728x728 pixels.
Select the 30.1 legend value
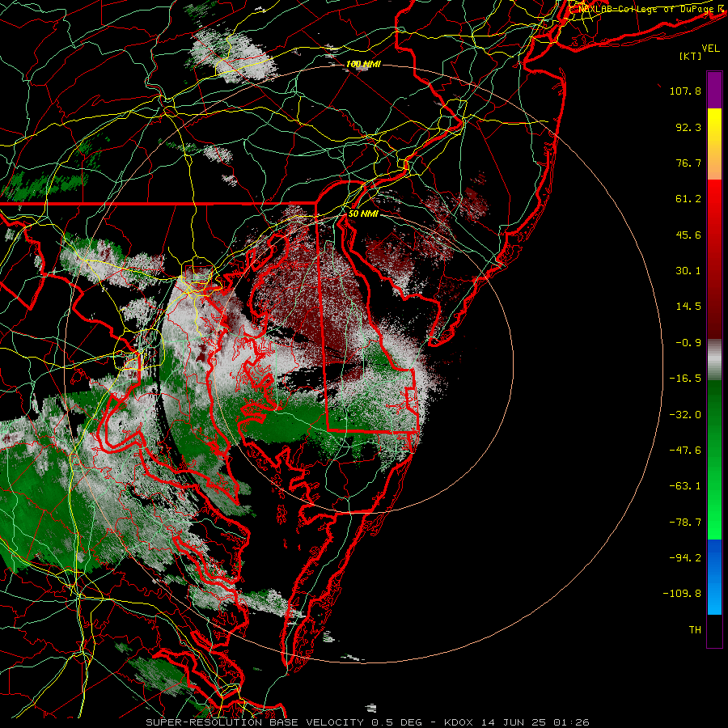click(688, 271)
